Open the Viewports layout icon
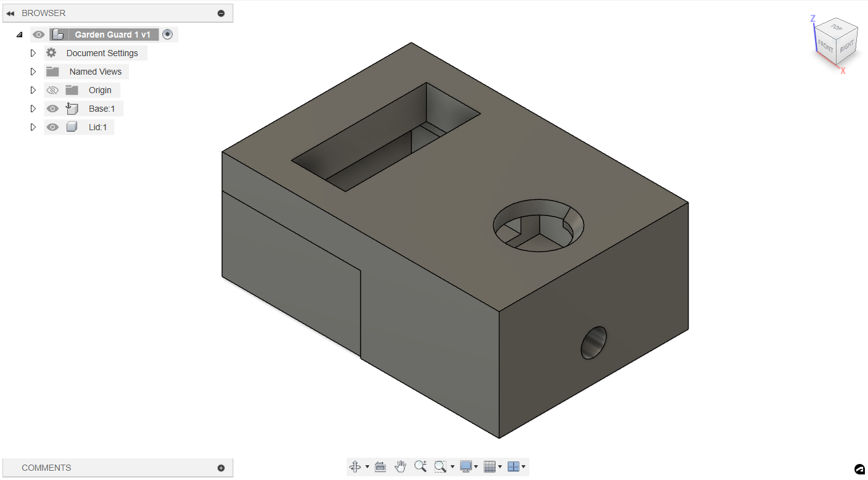This screenshot has width=868, height=480. 513,467
